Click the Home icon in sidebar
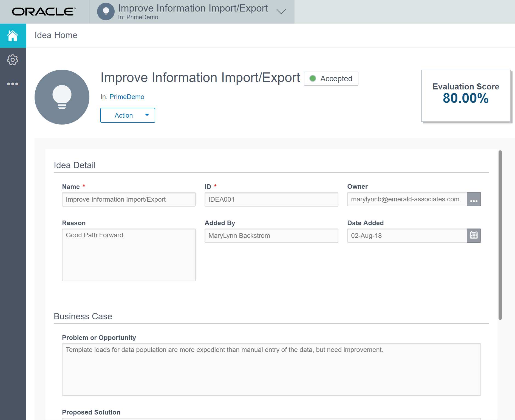Viewport: 515px width, 420px height. point(13,36)
